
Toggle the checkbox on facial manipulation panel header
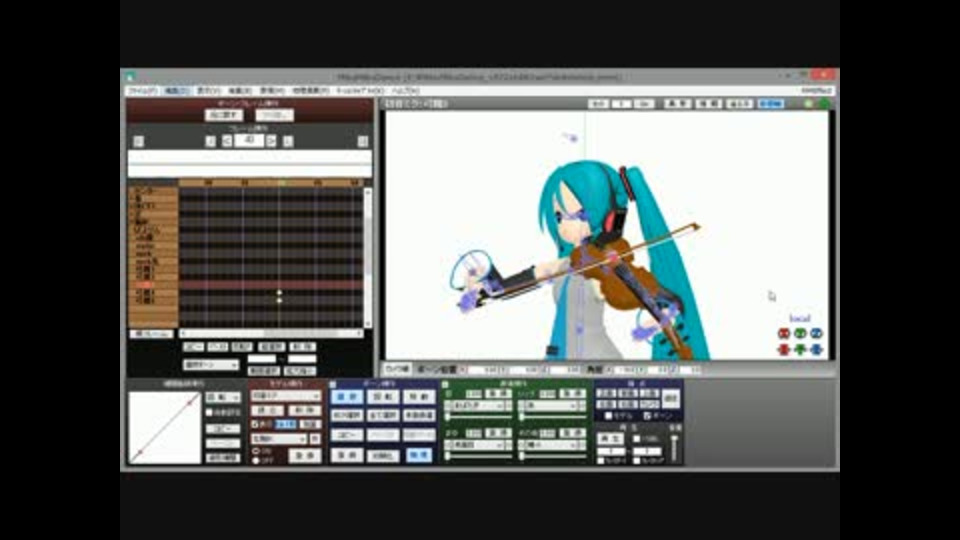[445, 384]
